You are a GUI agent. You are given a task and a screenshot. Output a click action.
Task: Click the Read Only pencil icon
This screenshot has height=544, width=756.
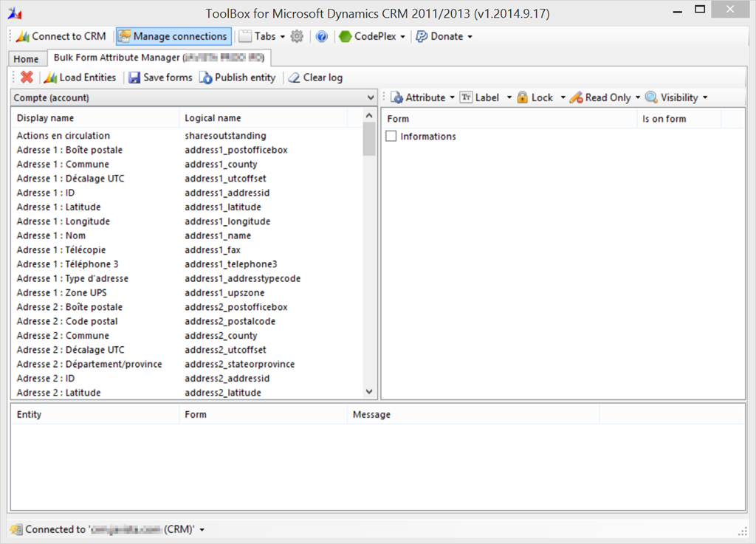coord(576,97)
